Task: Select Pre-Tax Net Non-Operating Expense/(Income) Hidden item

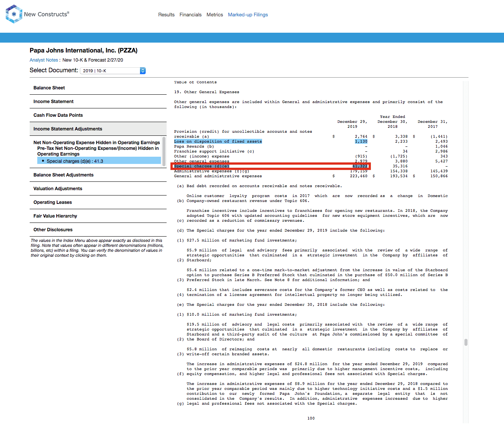Action: pyautogui.click(x=98, y=151)
